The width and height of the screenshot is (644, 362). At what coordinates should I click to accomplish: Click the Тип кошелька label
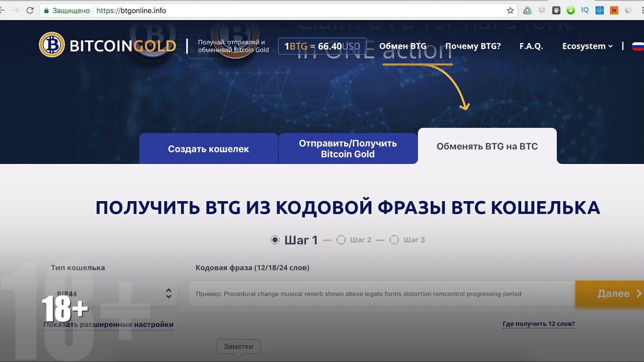(78, 268)
